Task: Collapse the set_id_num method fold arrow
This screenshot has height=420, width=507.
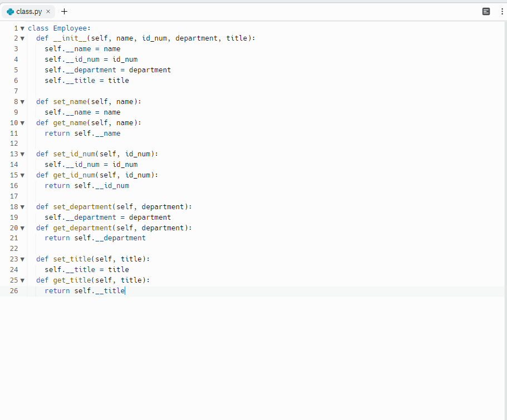Action: (23, 154)
